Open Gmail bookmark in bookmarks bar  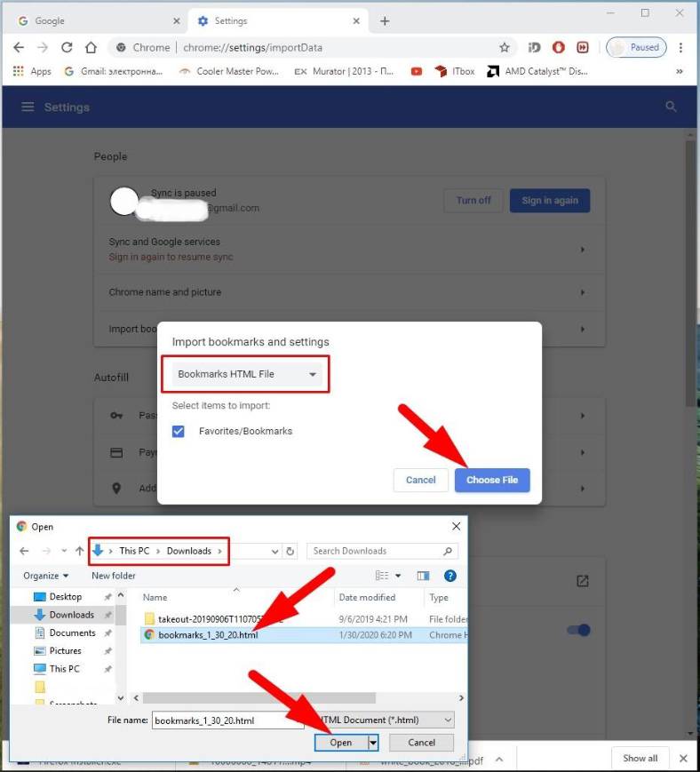[x=114, y=71]
